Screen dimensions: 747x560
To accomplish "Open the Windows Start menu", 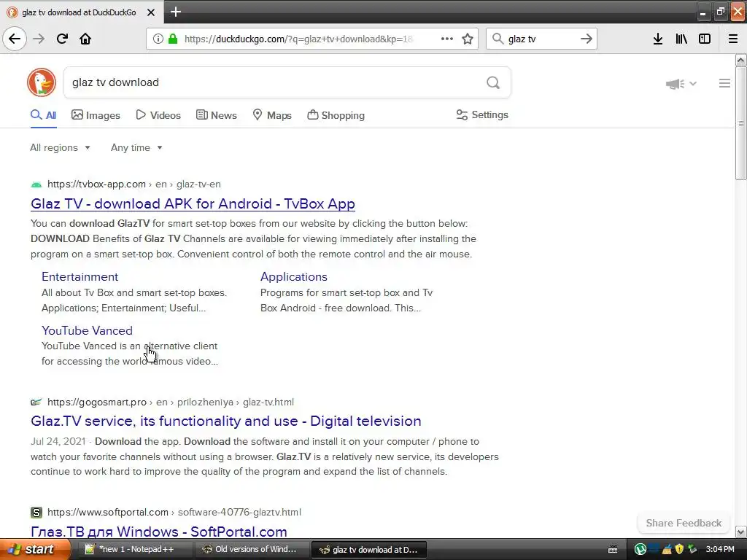I will point(35,550).
